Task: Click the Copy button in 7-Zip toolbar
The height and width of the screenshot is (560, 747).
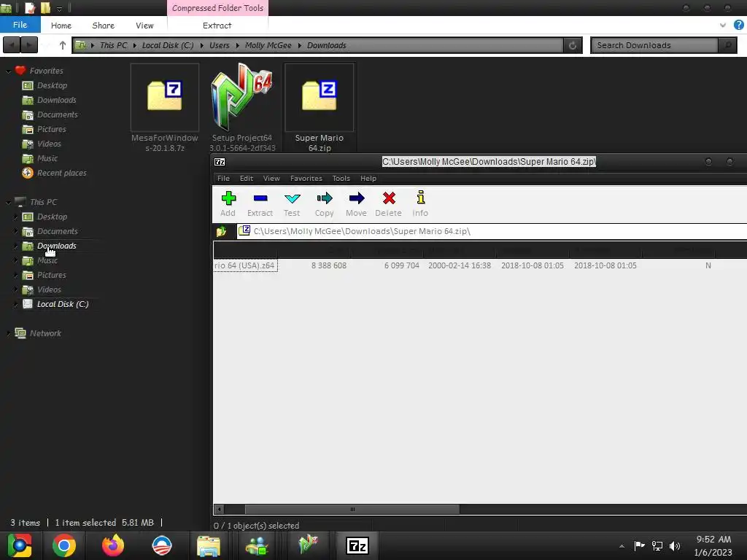Action: (325, 204)
